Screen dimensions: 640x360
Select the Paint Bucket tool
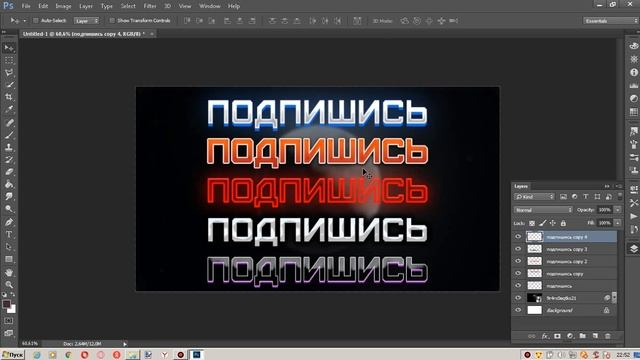(9, 184)
